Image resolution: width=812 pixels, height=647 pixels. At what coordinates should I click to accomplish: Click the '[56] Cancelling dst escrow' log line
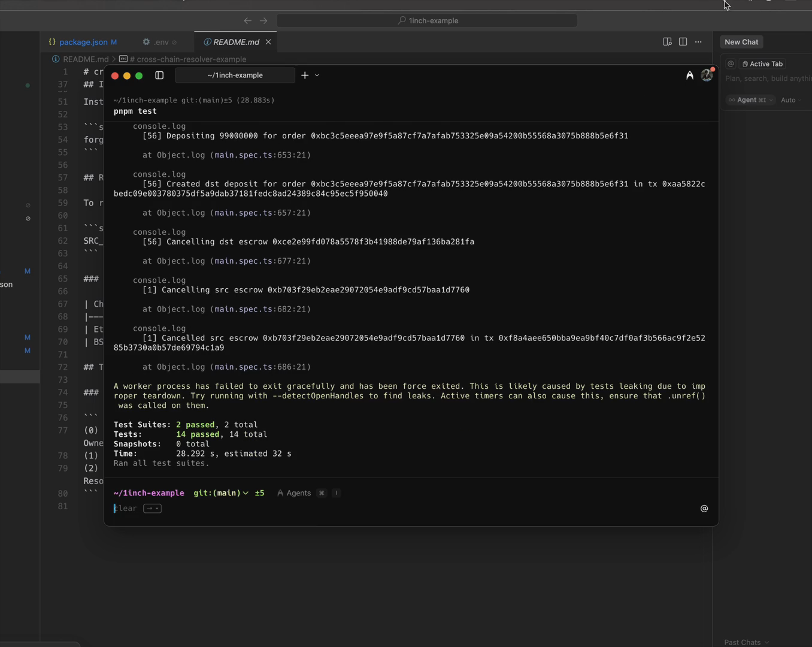coord(308,242)
